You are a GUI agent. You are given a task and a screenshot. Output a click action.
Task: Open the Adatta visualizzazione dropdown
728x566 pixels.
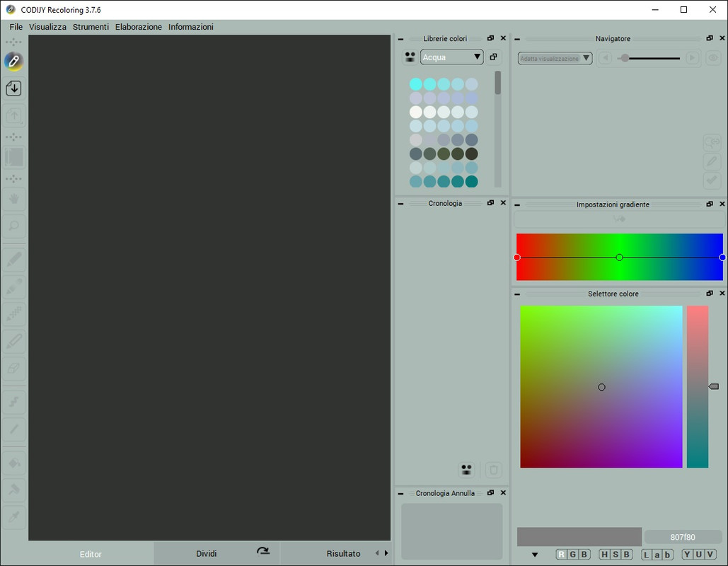coord(555,58)
